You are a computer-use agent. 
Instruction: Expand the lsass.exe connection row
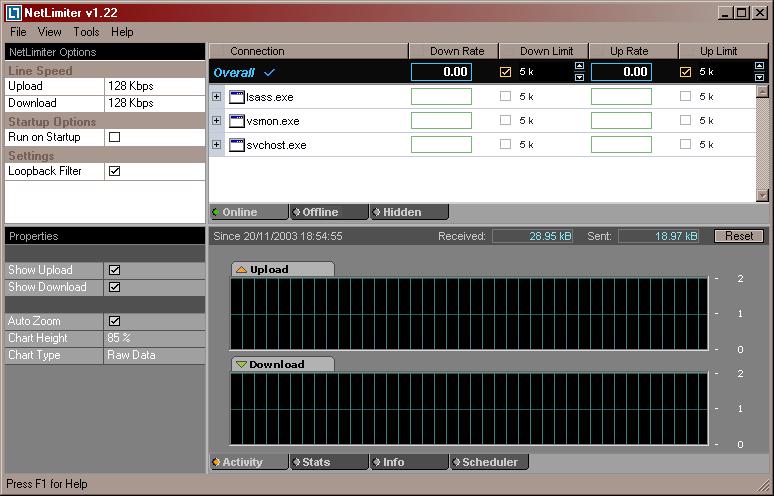point(216,96)
